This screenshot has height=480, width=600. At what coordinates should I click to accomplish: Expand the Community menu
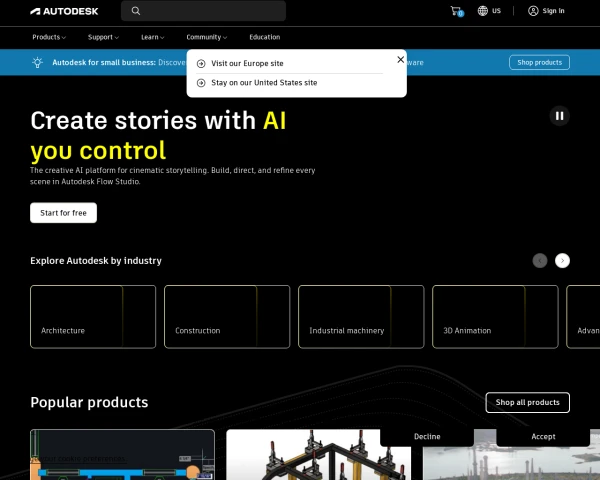(x=207, y=37)
